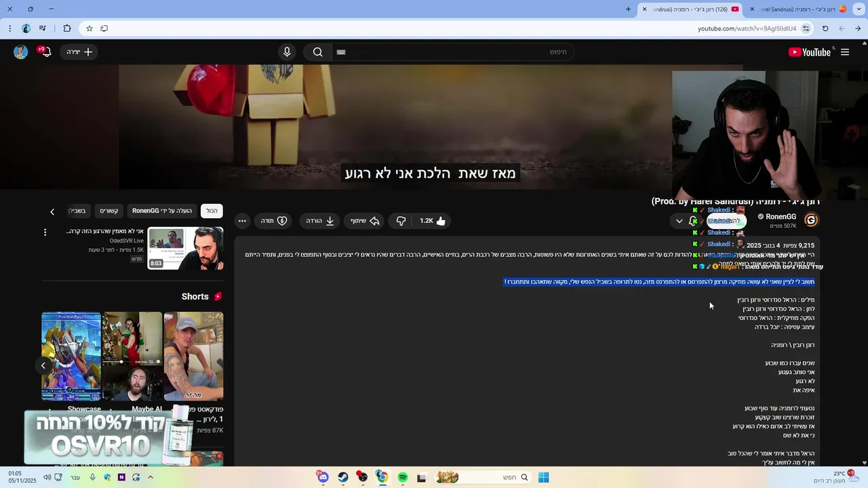Open the Showcase short thumbnail
The height and width of the screenshot is (488, 868).
point(71,357)
